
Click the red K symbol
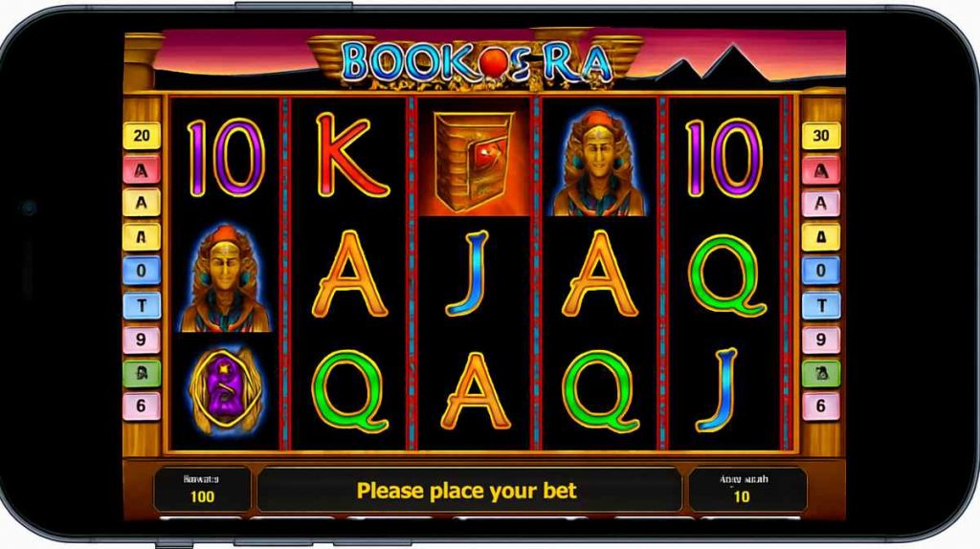(351, 156)
